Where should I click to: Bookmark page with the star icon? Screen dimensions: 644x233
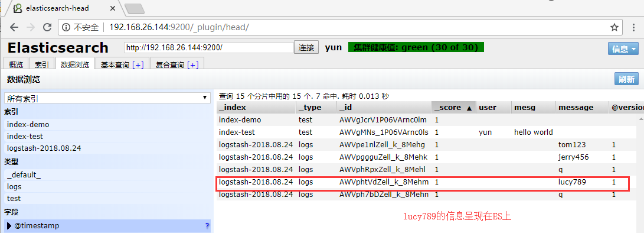tap(614, 28)
